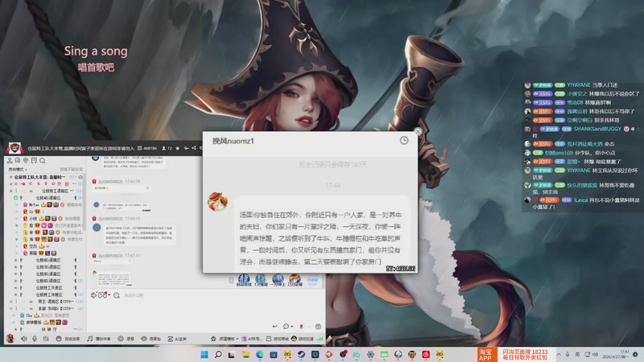Open the 游戏加速 penguin icon link
This screenshot has height=362, width=644.
pos(303,339)
